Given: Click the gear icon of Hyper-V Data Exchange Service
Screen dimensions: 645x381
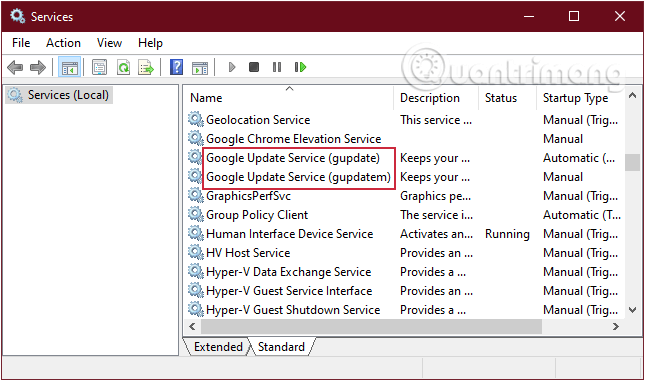Looking at the screenshot, I should [x=196, y=271].
